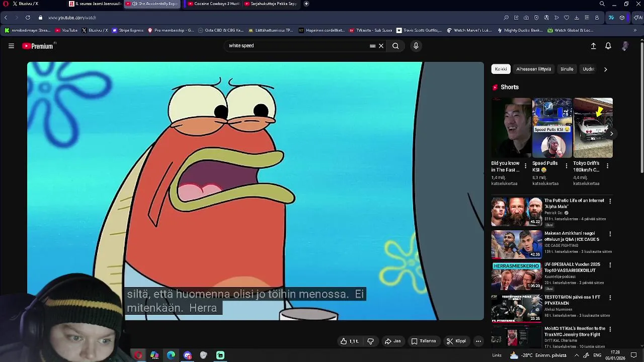Play the Makwan Amirkhani ICE CAGE 5 video thumbnail
This screenshot has width=644, height=362.
[516, 244]
